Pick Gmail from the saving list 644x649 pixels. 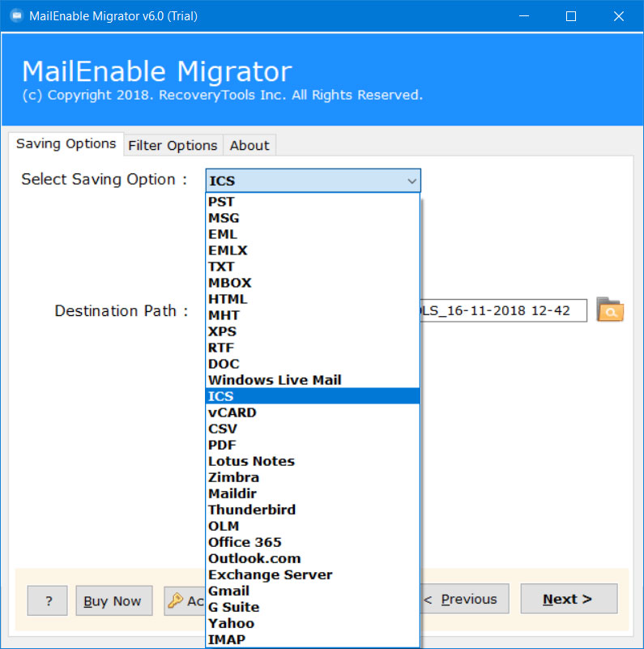(313, 591)
